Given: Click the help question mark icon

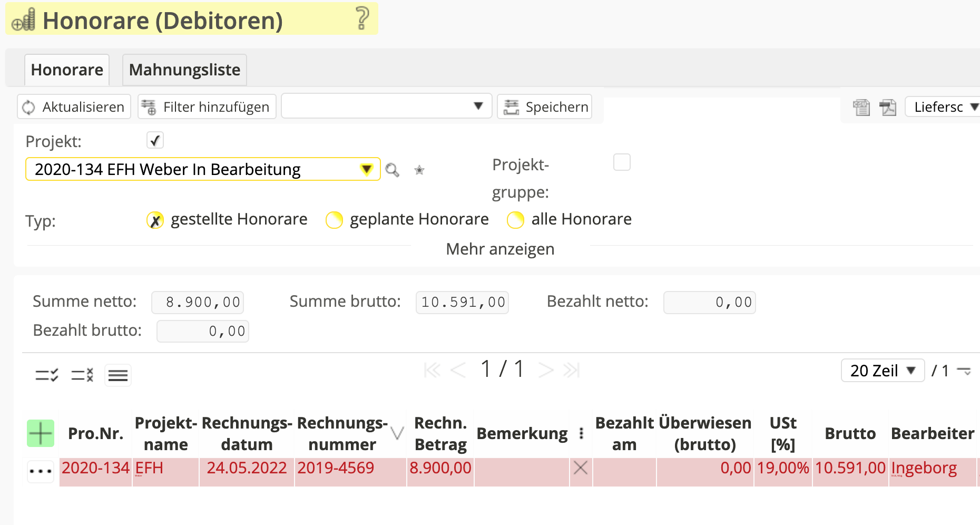Looking at the screenshot, I should pos(362,18).
